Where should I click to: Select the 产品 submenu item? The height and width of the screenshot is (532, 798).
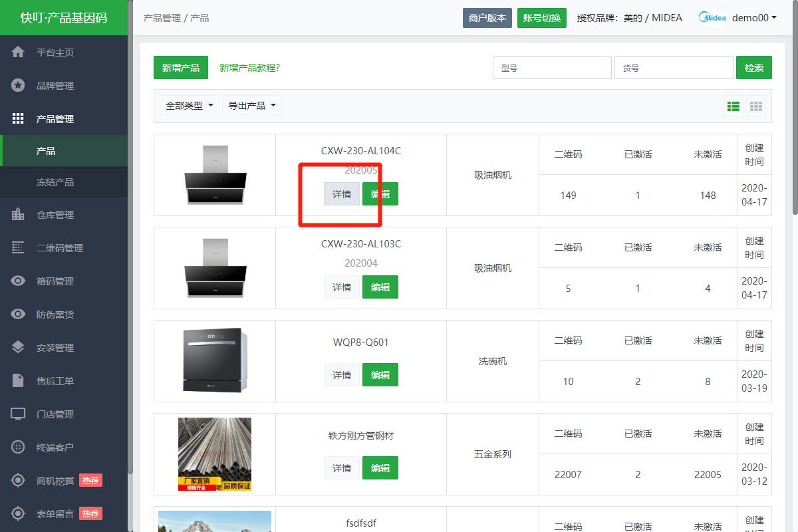tap(64, 151)
